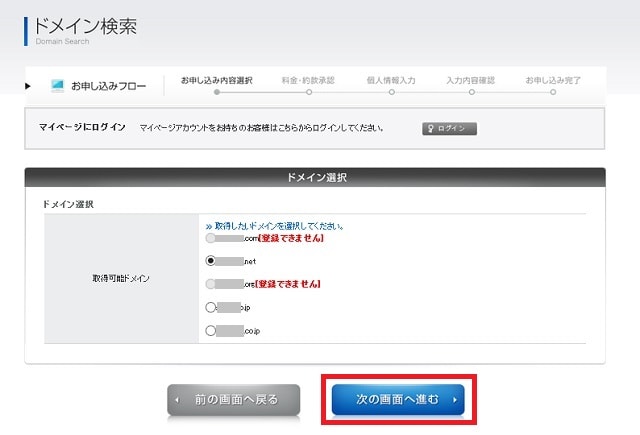The image size is (640, 435).
Task: Click the dark ドメイン選択 section header bar
Action: click(x=315, y=177)
